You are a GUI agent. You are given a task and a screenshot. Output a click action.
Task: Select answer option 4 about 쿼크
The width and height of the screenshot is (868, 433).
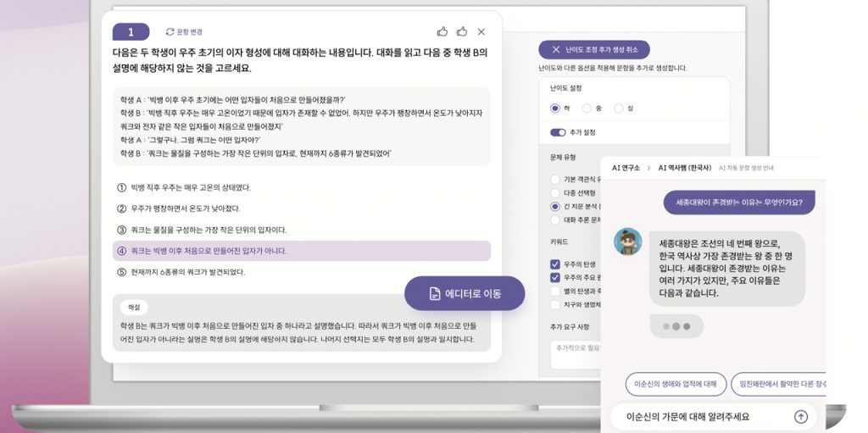(301, 251)
